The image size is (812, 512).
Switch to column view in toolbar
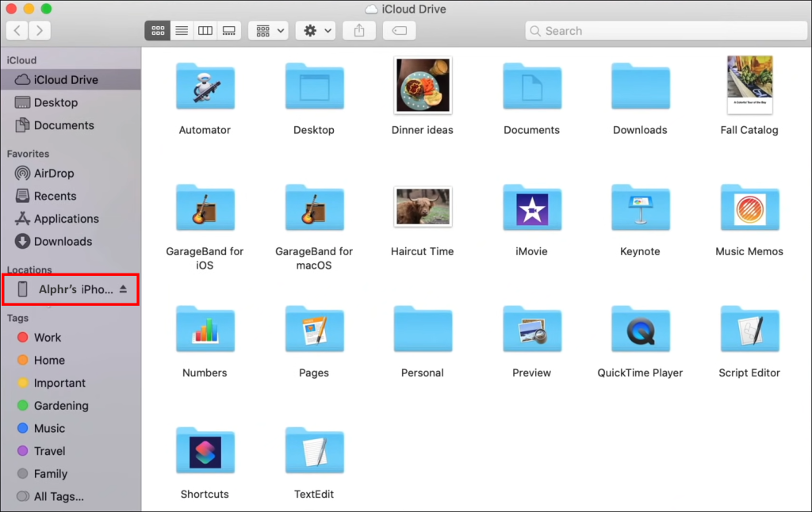[x=205, y=31]
